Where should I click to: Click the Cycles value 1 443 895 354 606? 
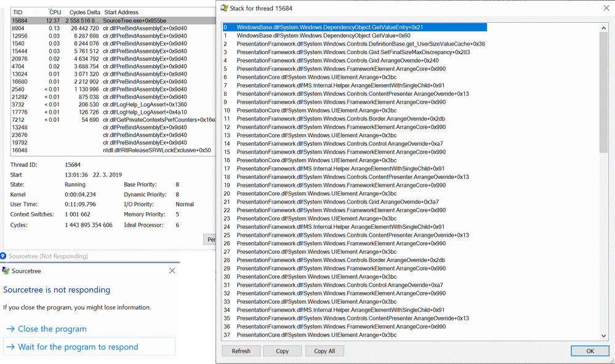tap(89, 225)
